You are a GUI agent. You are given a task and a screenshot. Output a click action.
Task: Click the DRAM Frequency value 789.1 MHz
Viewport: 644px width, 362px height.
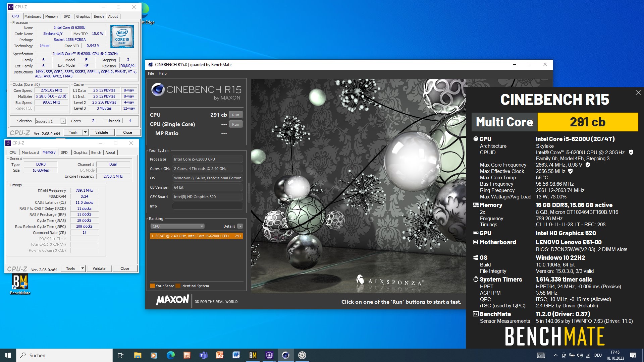click(x=84, y=190)
